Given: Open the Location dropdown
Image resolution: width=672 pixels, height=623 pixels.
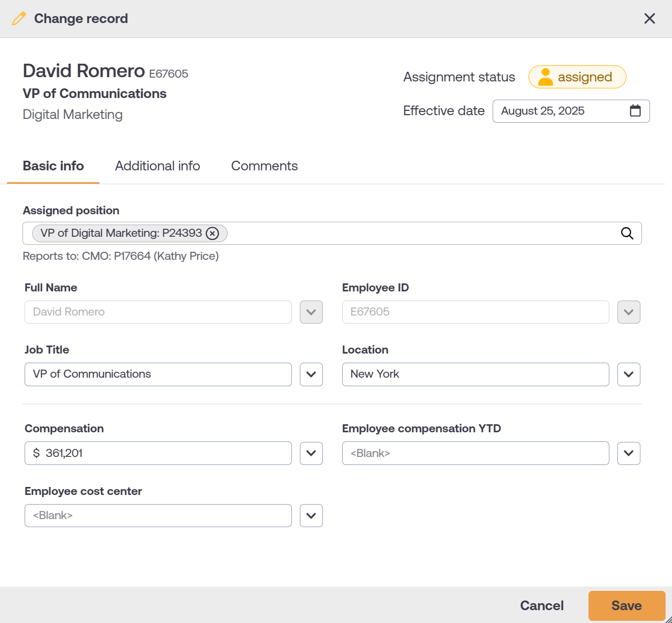Looking at the screenshot, I should click(629, 374).
